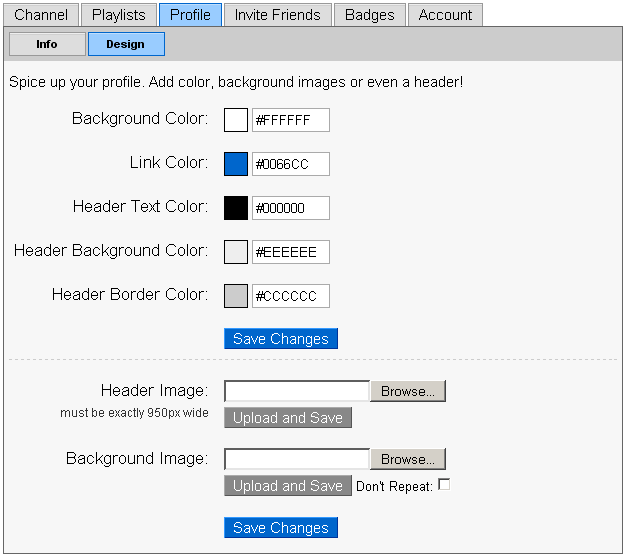Click the 'Header Border Color:' label

pyautogui.click(x=130, y=295)
